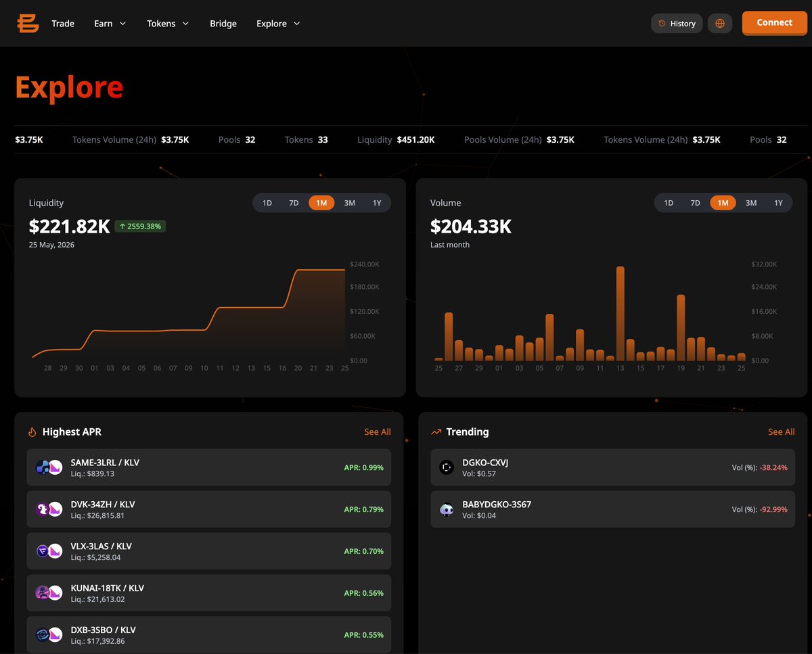Click the Last month label under Volume
Screen dimensions: 812x654
pyautogui.click(x=450, y=245)
